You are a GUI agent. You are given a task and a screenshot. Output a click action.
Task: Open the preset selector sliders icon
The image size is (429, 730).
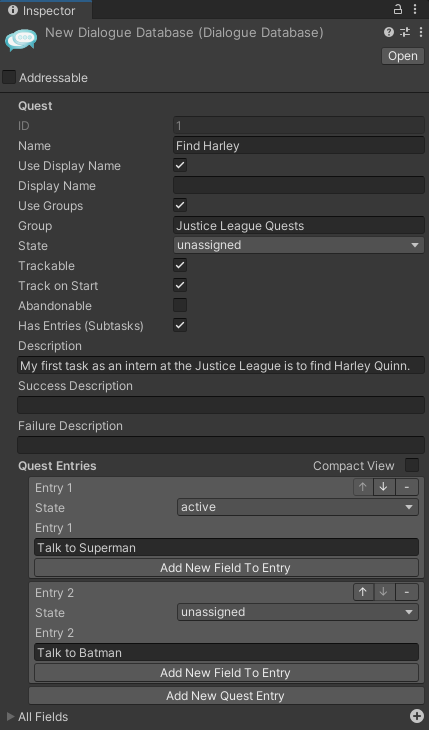click(405, 32)
